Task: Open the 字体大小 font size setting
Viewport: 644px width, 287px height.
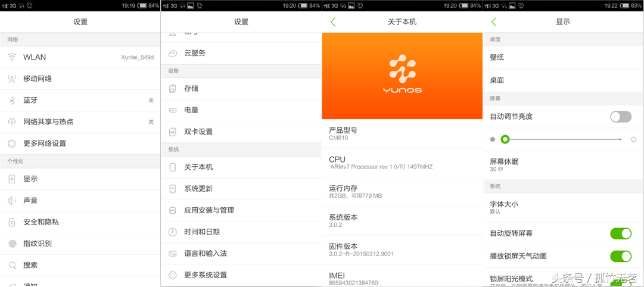Action: pos(564,207)
